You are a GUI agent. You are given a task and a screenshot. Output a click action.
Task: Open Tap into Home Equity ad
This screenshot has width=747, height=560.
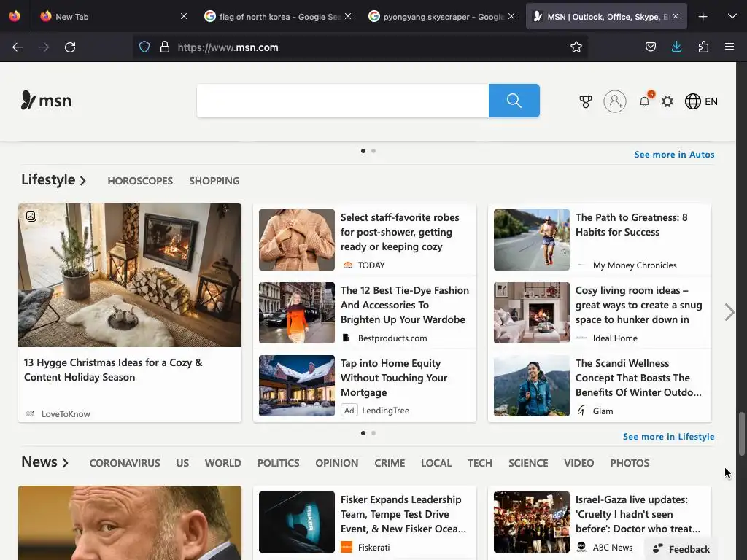(365, 386)
